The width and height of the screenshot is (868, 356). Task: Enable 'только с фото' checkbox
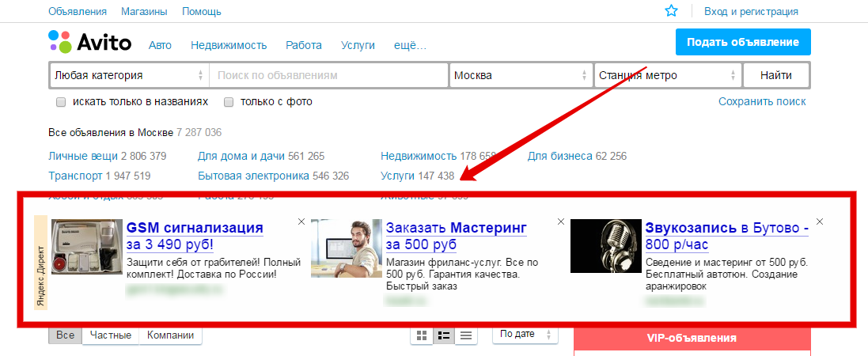229,102
